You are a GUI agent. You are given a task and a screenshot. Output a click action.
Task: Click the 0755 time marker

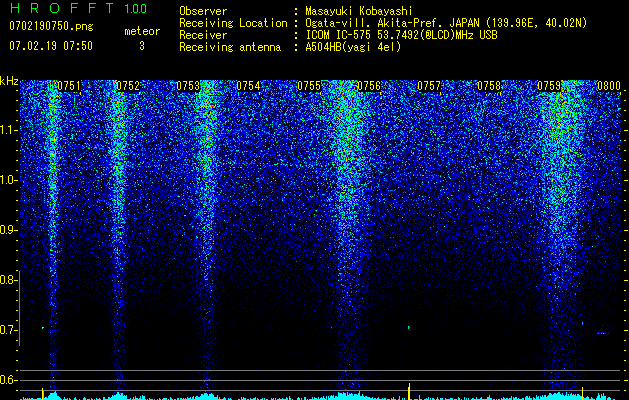coord(309,86)
